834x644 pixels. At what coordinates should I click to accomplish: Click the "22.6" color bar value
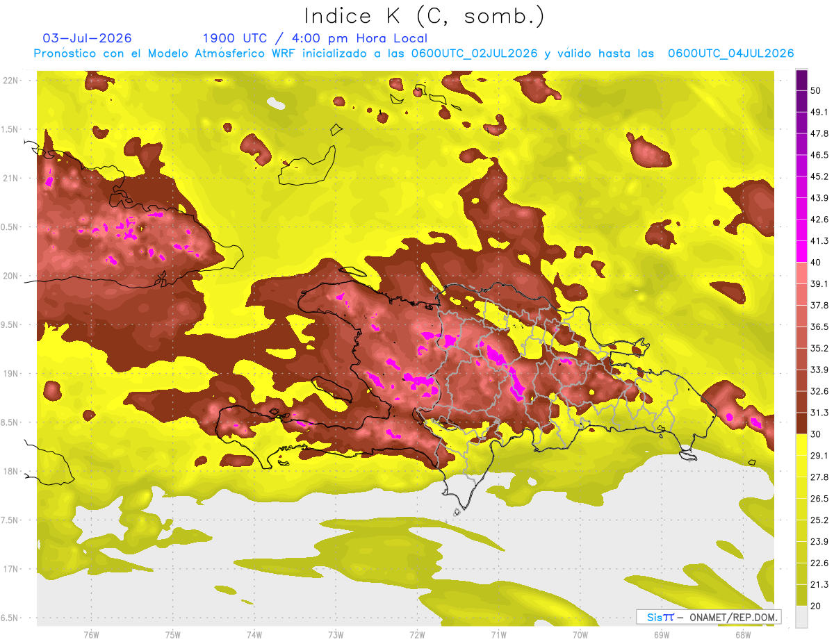pos(819,563)
